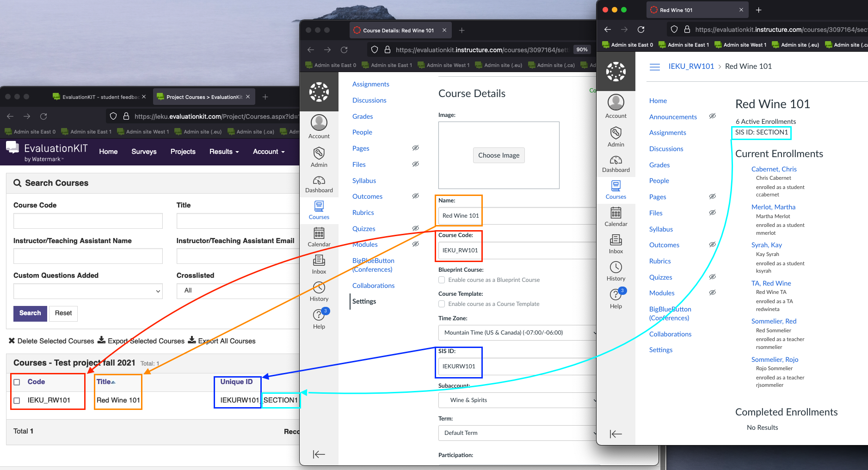
Task: Tick select-all checkbox beside Code header
Action: [17, 382]
